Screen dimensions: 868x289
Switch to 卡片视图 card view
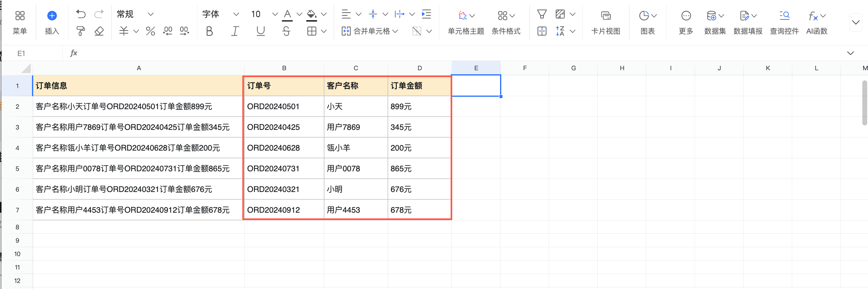click(x=606, y=22)
